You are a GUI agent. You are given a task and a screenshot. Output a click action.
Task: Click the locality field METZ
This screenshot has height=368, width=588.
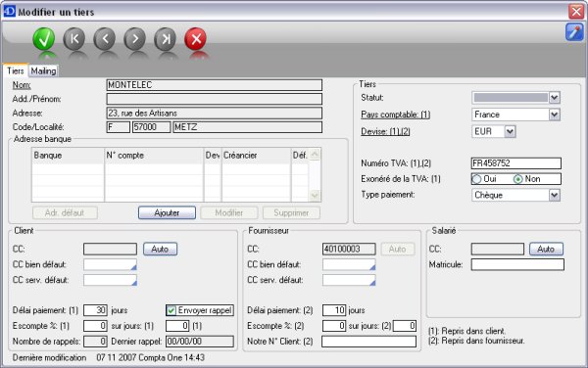click(248, 127)
